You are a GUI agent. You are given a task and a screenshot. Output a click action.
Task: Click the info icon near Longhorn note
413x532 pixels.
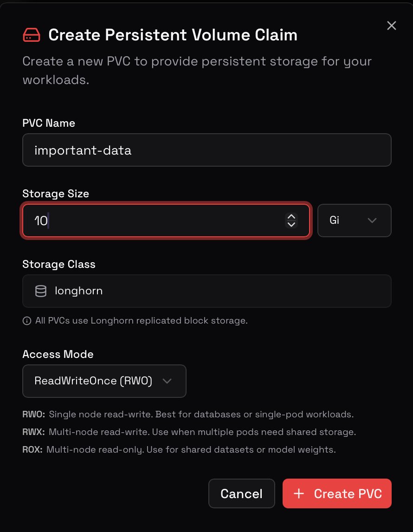(x=27, y=321)
